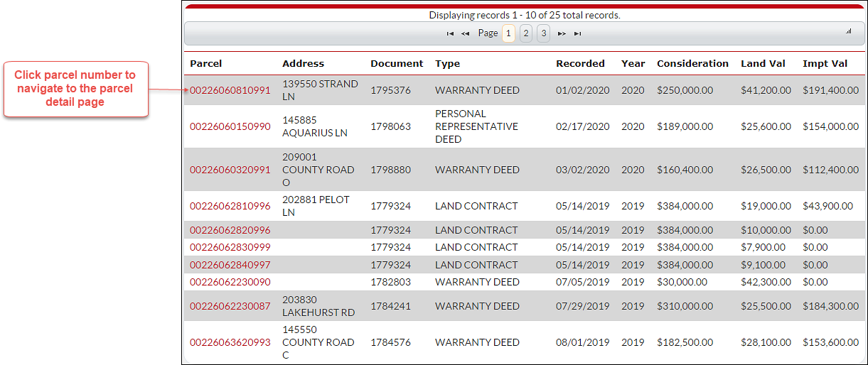Click land value $25,600.00
This screenshot has width=868, height=365.
[766, 126]
